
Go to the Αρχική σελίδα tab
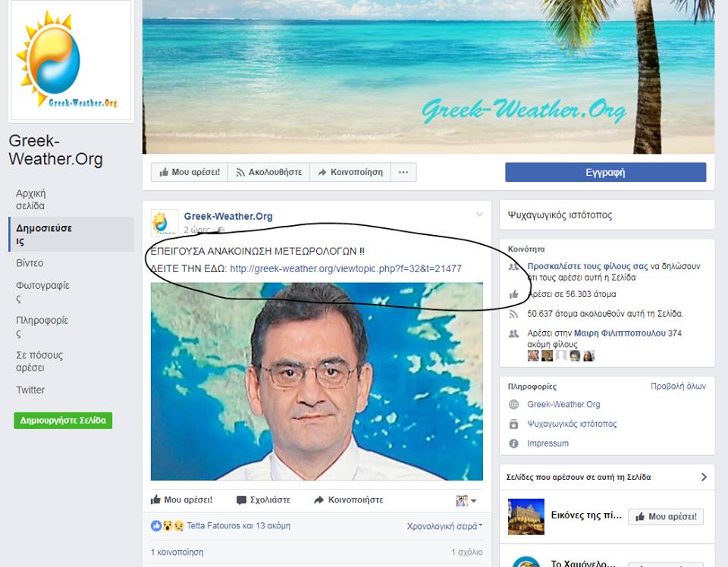tap(71, 199)
